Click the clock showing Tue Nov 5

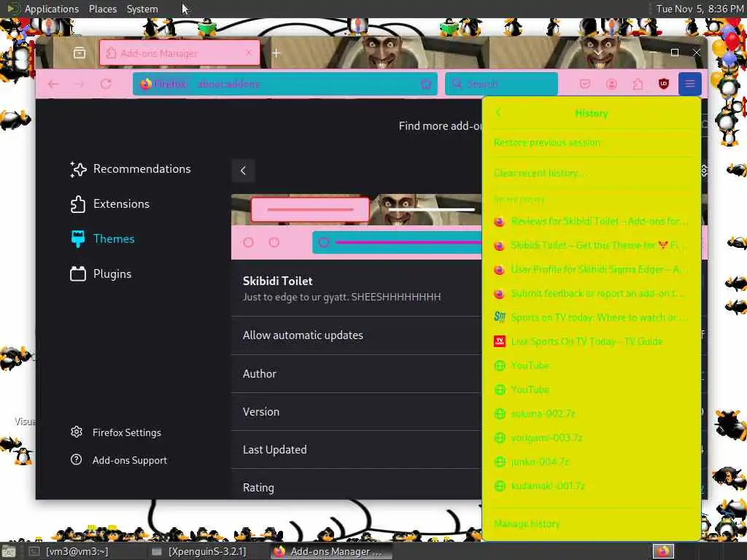point(700,9)
